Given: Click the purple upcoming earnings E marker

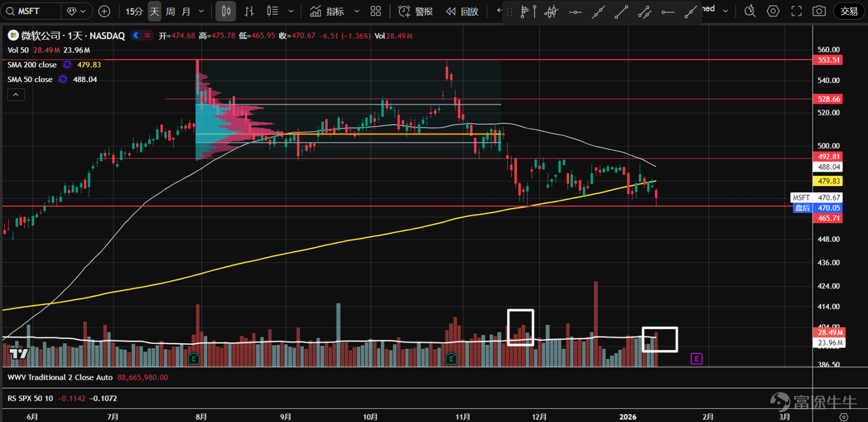Looking at the screenshot, I should [x=697, y=358].
